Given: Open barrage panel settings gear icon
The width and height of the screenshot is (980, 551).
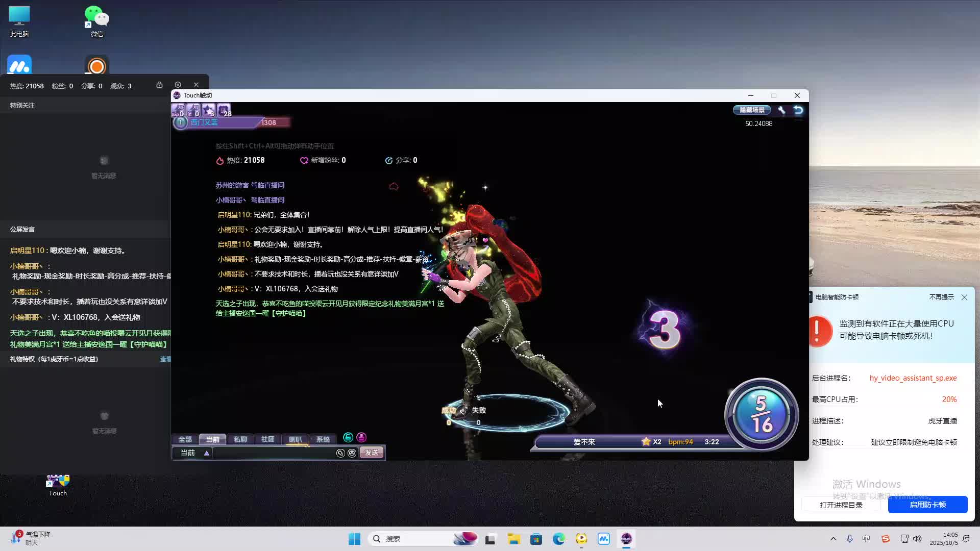Looking at the screenshot, I should click(178, 85).
